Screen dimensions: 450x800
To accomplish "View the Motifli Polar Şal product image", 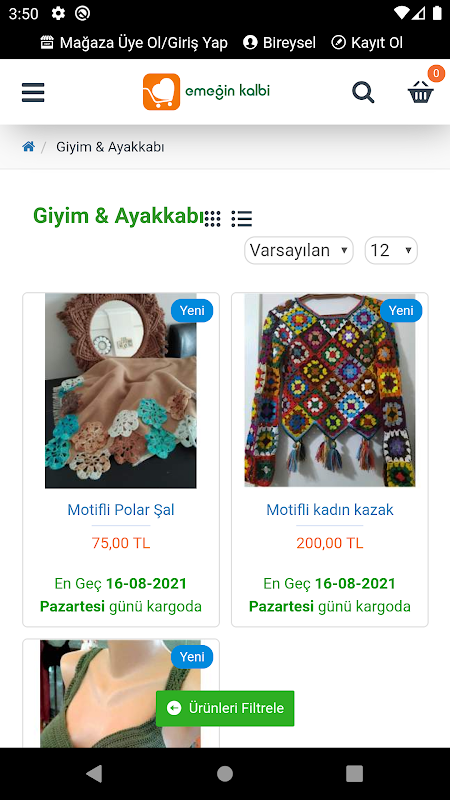I will (121, 391).
